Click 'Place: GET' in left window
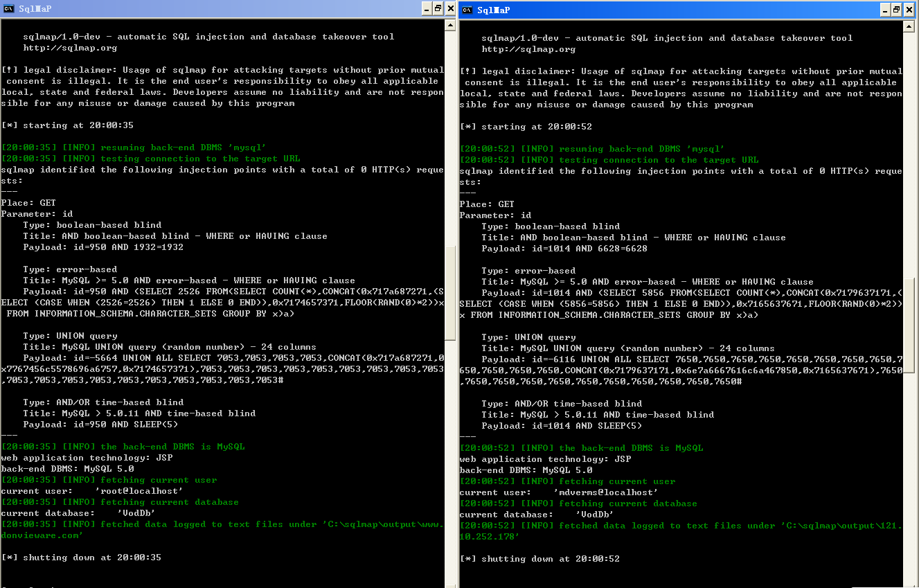 28,203
